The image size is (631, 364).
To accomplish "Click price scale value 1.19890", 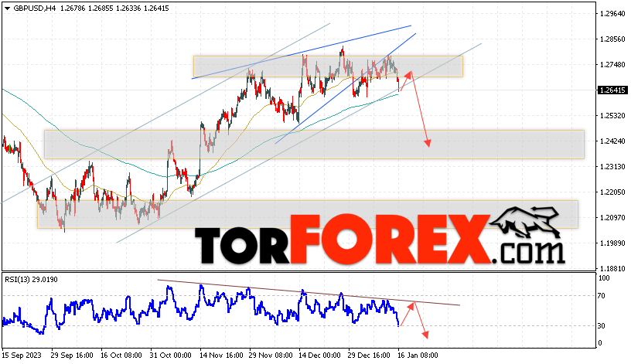I will 612,243.
